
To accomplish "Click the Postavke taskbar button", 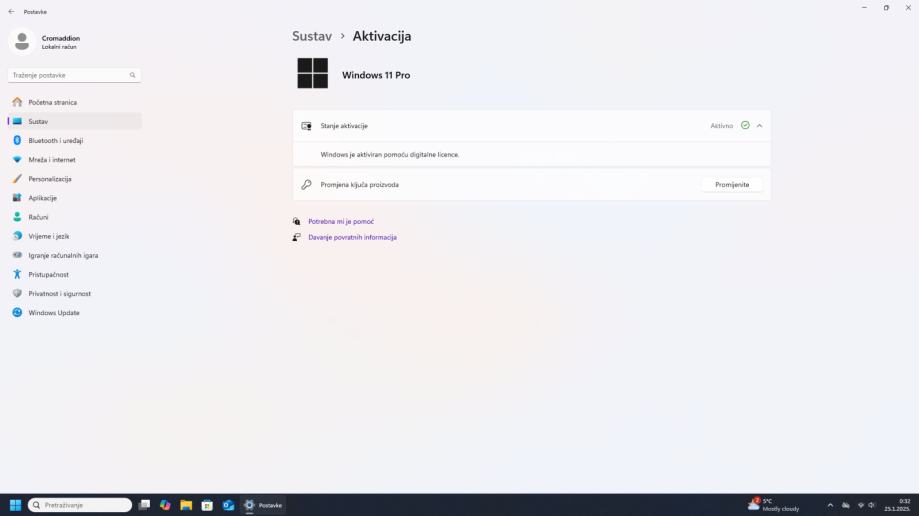I will pos(263,505).
